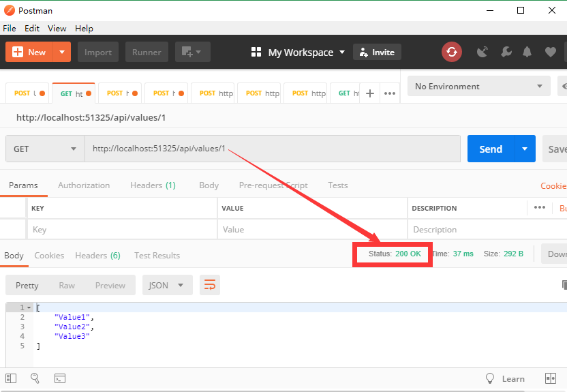Open the satellite capture requests icon
567x392 pixels.
[x=482, y=52]
